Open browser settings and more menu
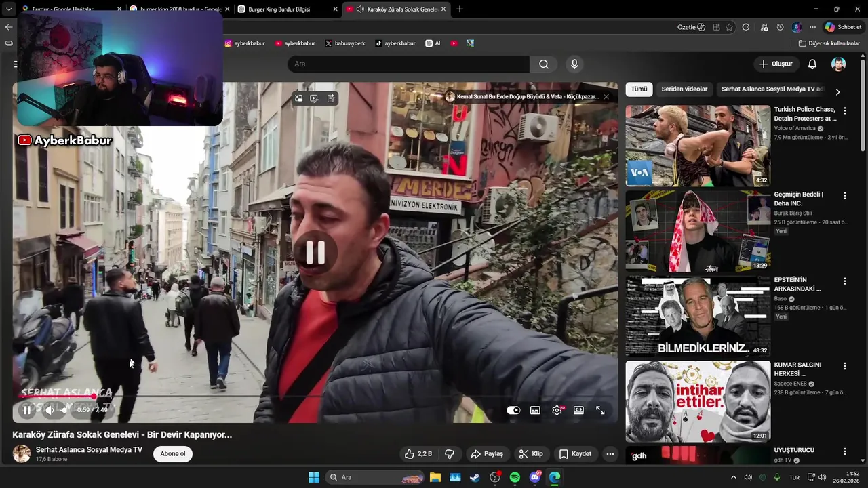The height and width of the screenshot is (488, 868). pyautogui.click(x=812, y=27)
